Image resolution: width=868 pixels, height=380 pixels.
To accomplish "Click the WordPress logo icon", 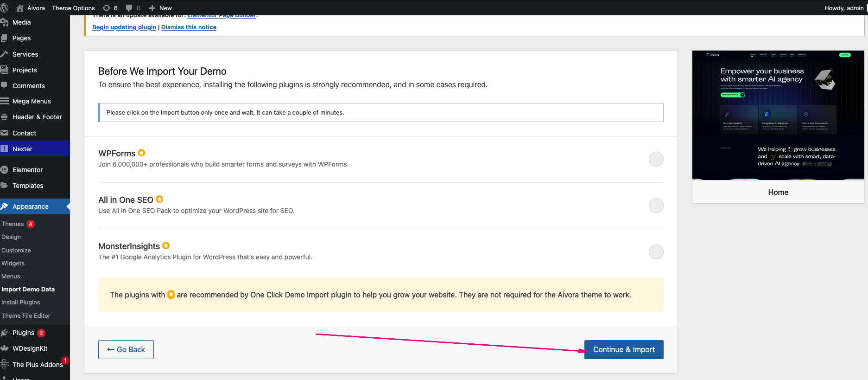I will pos(4,8).
